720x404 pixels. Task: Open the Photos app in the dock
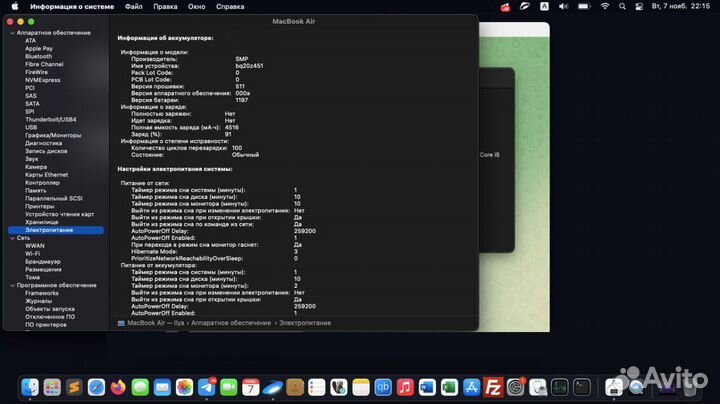[185, 386]
